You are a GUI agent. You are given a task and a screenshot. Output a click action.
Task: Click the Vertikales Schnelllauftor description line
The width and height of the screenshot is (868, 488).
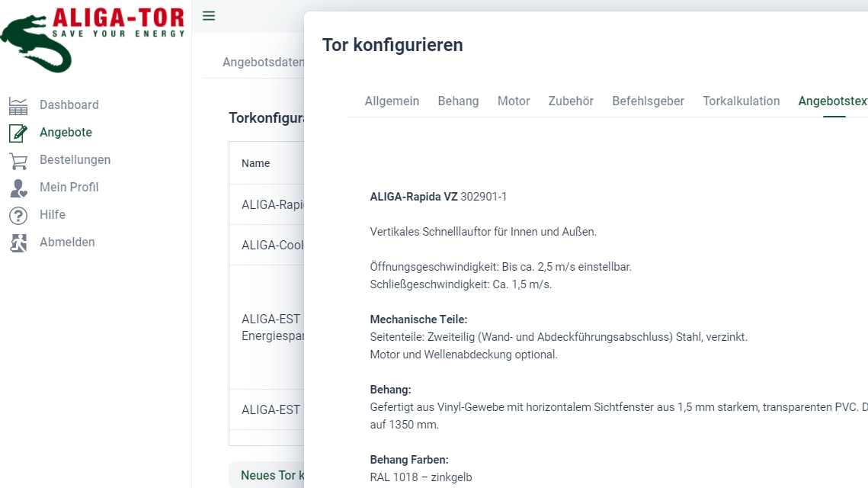coord(483,232)
